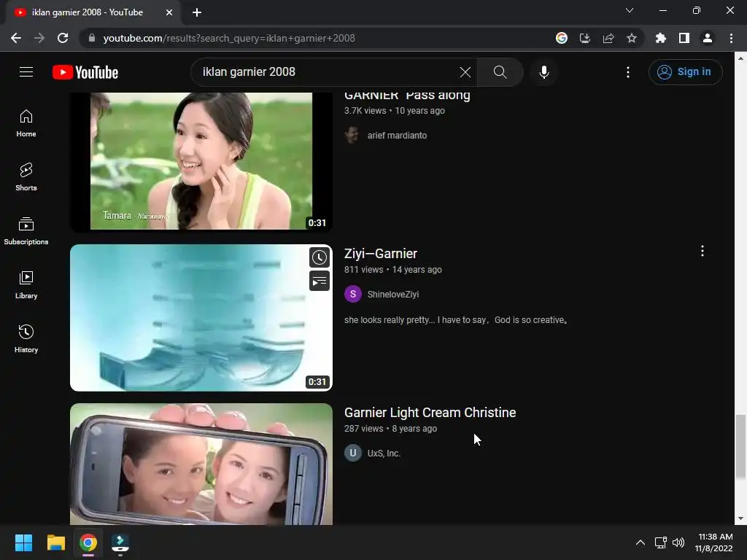Open the tab search dropdown chevron

pyautogui.click(x=630, y=10)
